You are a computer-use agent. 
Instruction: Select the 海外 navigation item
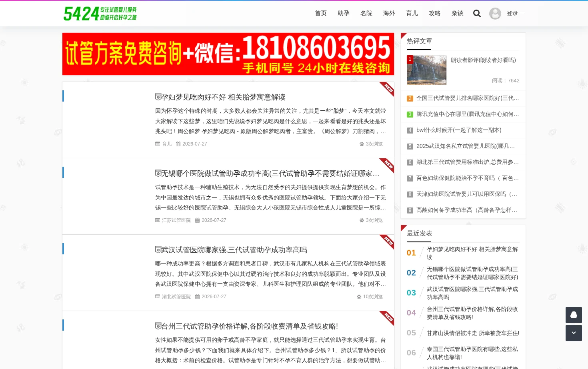[x=389, y=14]
